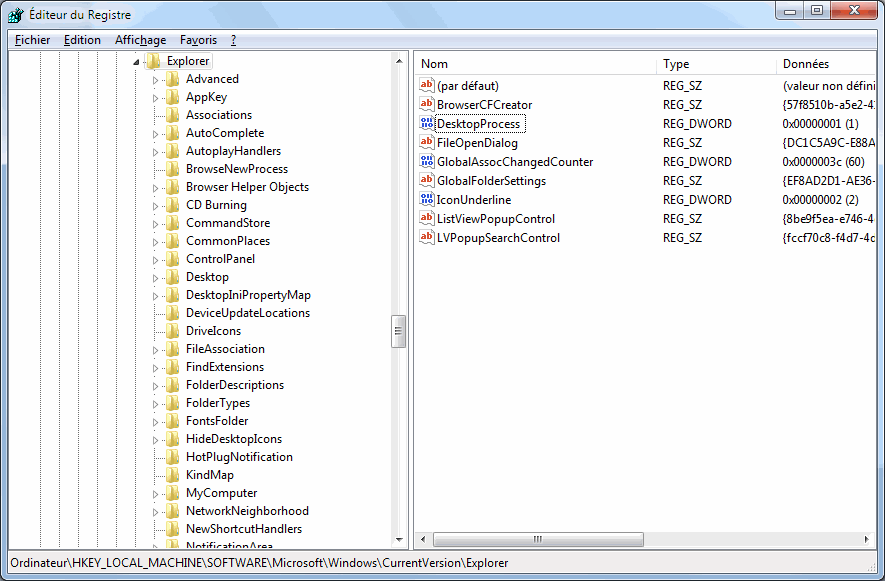Expand the FolderTypes key arrow
Image resolution: width=885 pixels, height=581 pixels.
(155, 404)
